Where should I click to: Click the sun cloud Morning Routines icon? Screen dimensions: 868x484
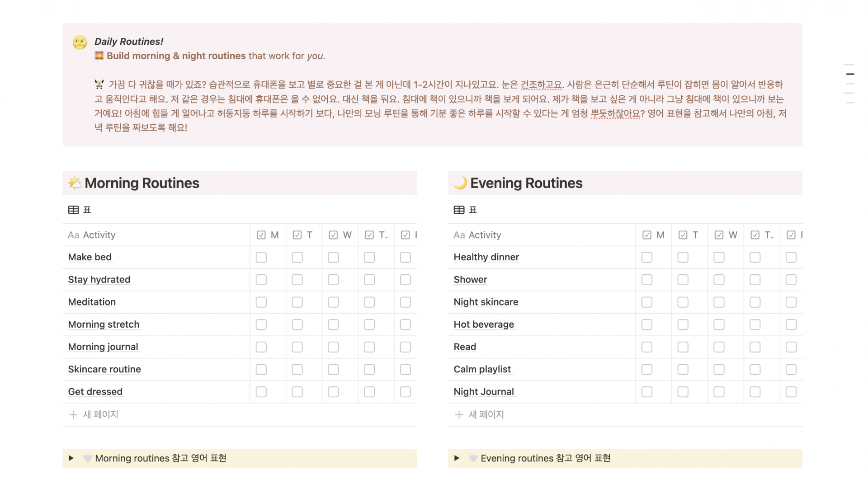click(x=75, y=183)
